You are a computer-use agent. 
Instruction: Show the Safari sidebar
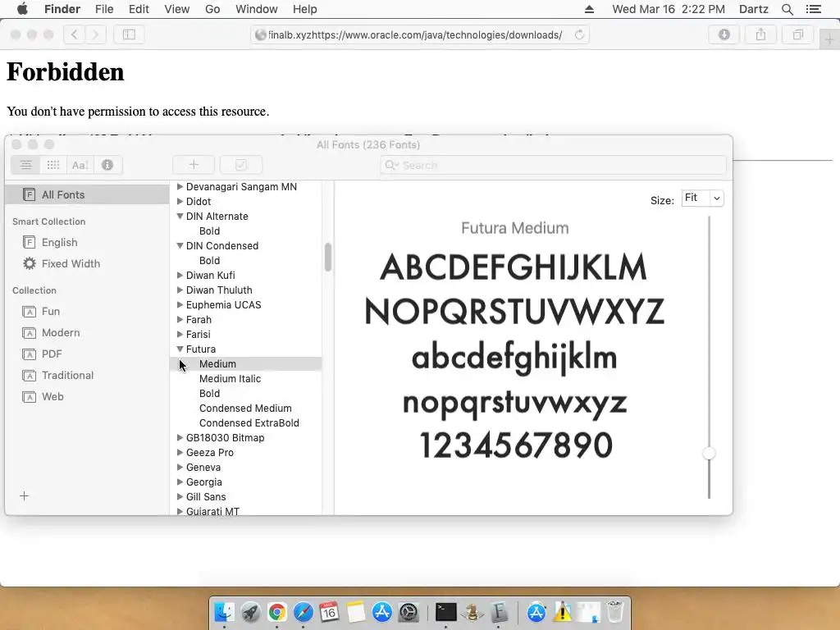[129, 34]
